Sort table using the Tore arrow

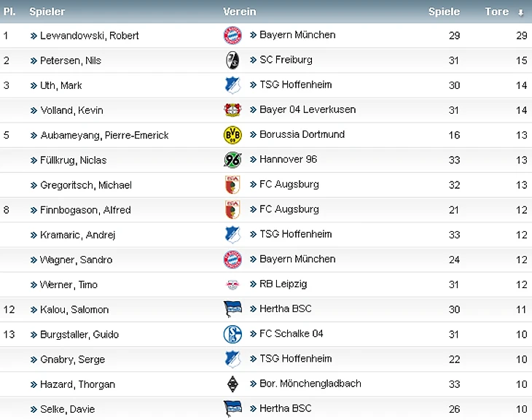coord(520,12)
